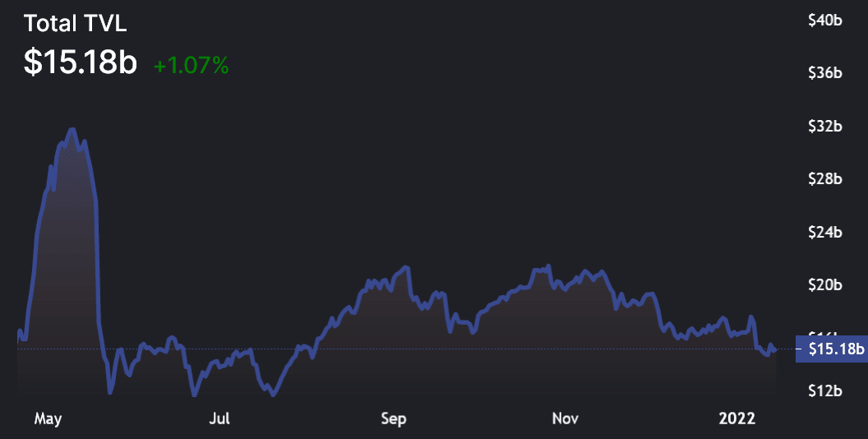
Task: Click the $36b y-axis label
Action: (x=825, y=74)
